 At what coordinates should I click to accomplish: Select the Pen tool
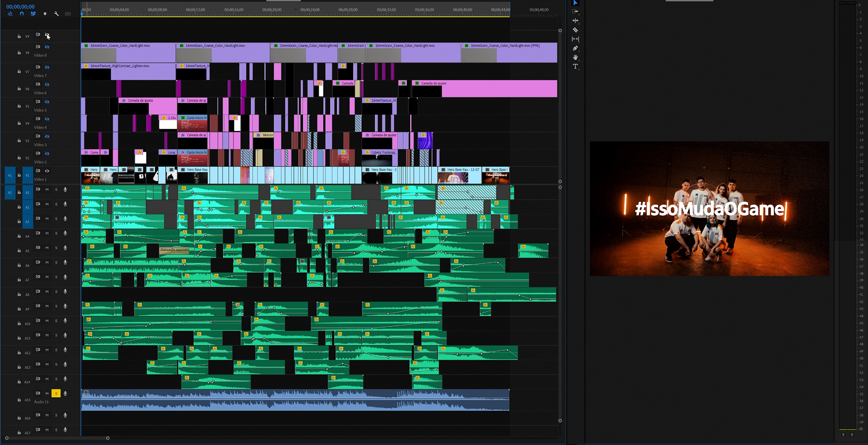pos(576,48)
